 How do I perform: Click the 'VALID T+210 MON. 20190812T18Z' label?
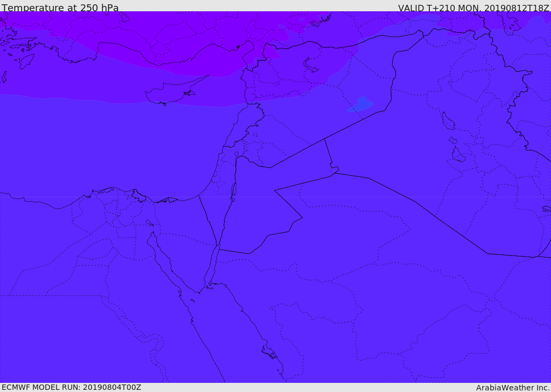474,8
